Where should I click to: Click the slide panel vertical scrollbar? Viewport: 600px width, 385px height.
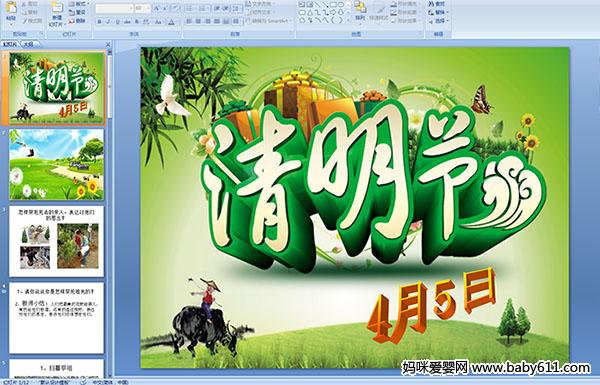click(110, 214)
